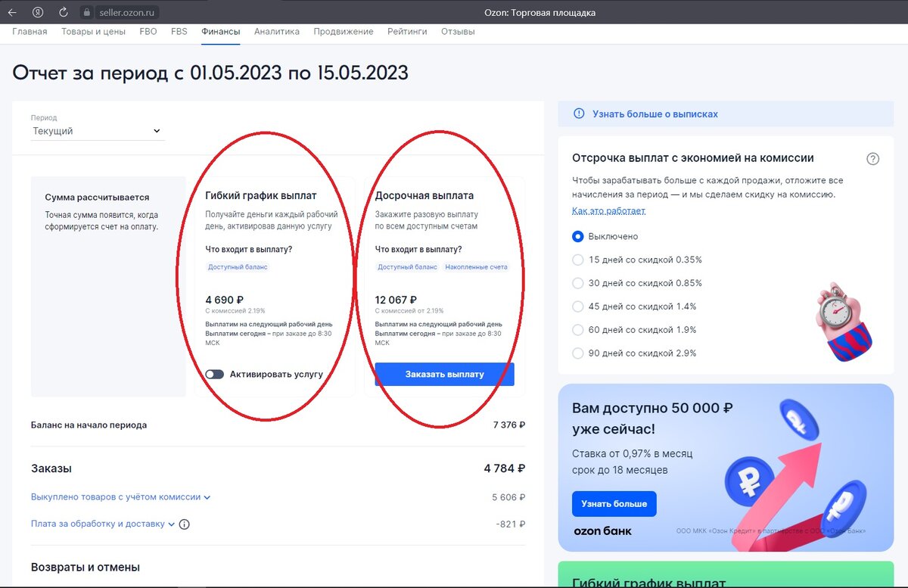
Task: Open the 'Как это работает' link
Action: click(x=609, y=210)
